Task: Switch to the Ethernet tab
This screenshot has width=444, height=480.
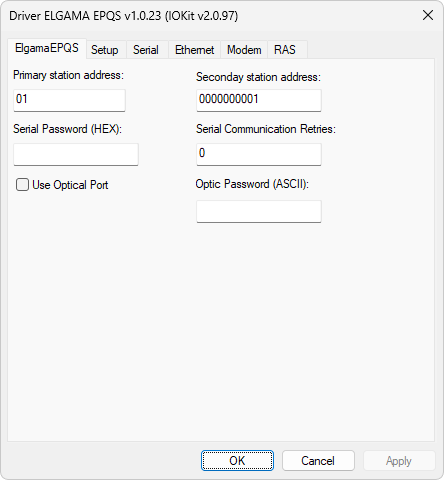Action: (194, 50)
